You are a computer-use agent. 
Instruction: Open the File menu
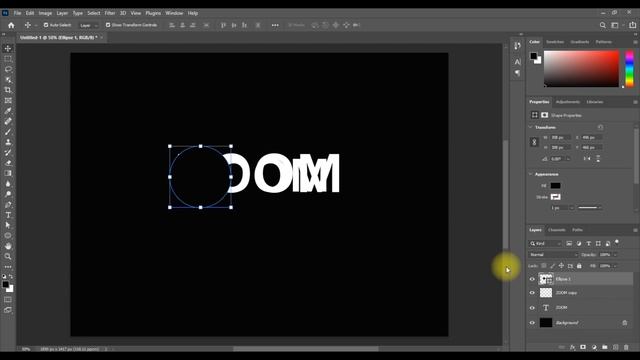pos(17,13)
